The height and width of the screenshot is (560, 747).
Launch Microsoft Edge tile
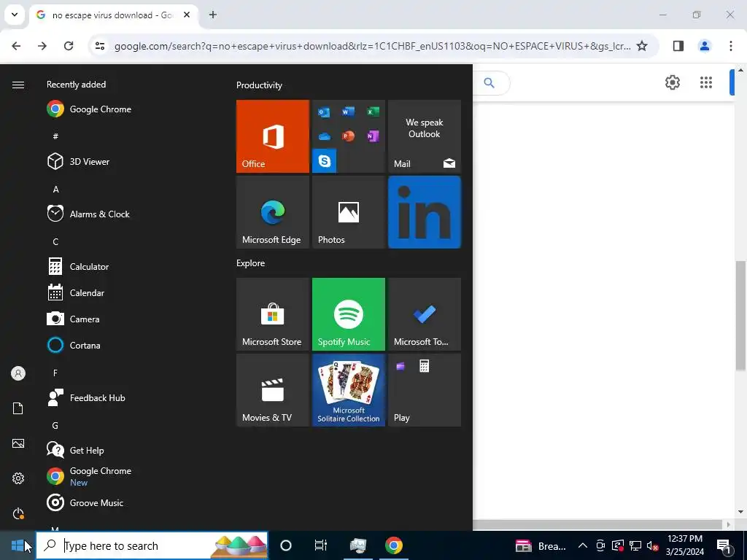point(273,212)
